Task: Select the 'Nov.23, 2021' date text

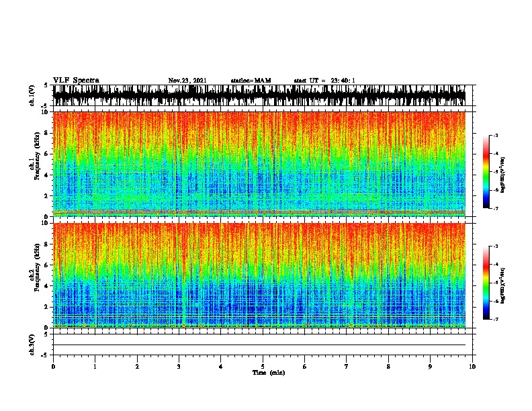Action: [187, 81]
